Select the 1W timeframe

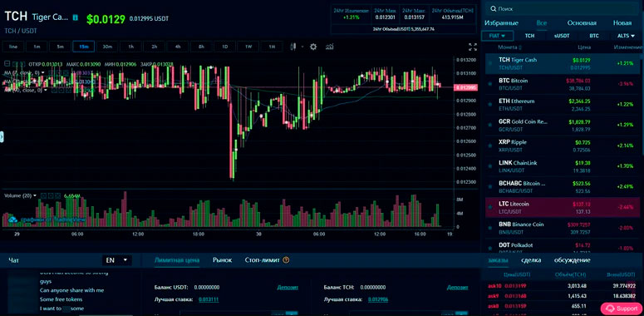point(248,47)
